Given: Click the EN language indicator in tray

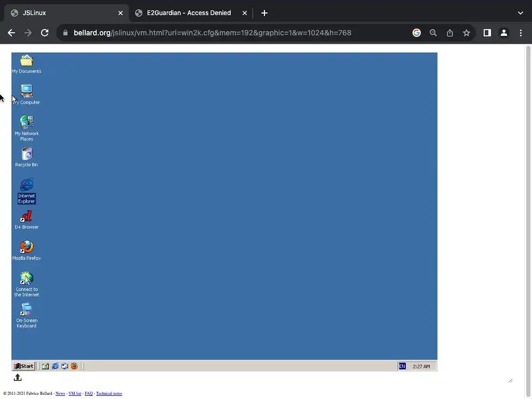Looking at the screenshot, I should [x=402, y=366].
